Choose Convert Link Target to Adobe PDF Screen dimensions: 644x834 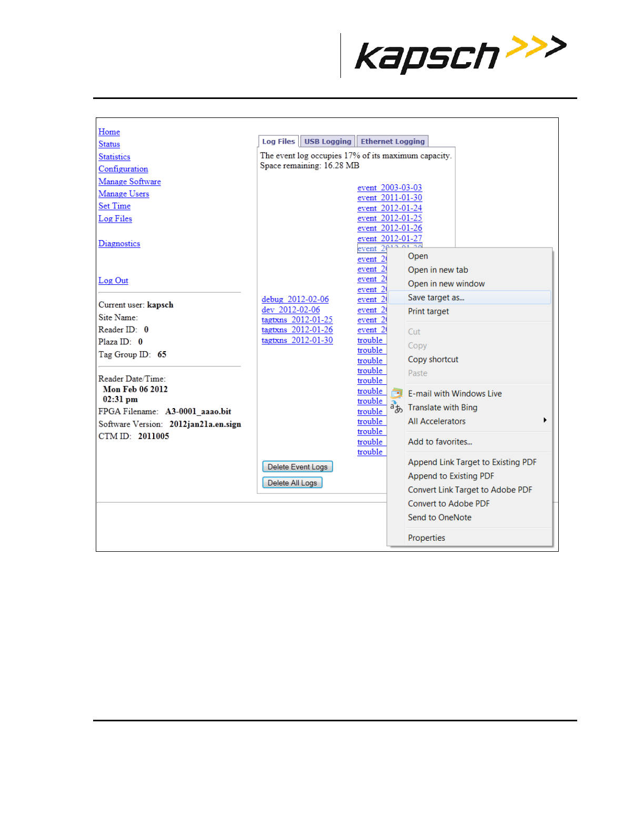(470, 490)
